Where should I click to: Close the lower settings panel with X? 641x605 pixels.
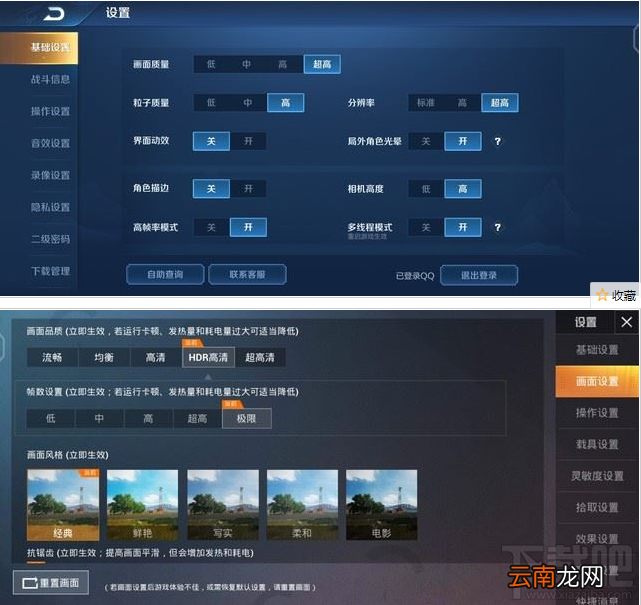pyautogui.click(x=626, y=322)
